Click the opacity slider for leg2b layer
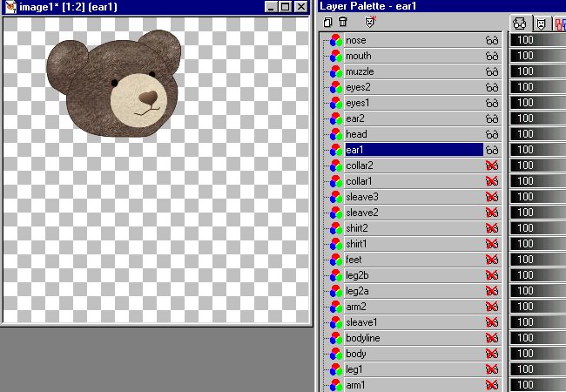Viewport: 566px width, 392px height. point(536,275)
